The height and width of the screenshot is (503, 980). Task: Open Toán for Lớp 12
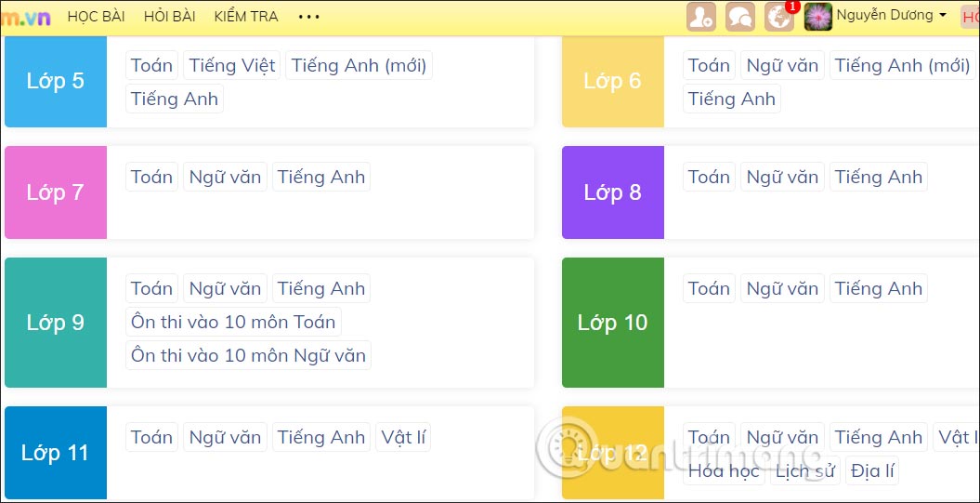[x=710, y=437]
